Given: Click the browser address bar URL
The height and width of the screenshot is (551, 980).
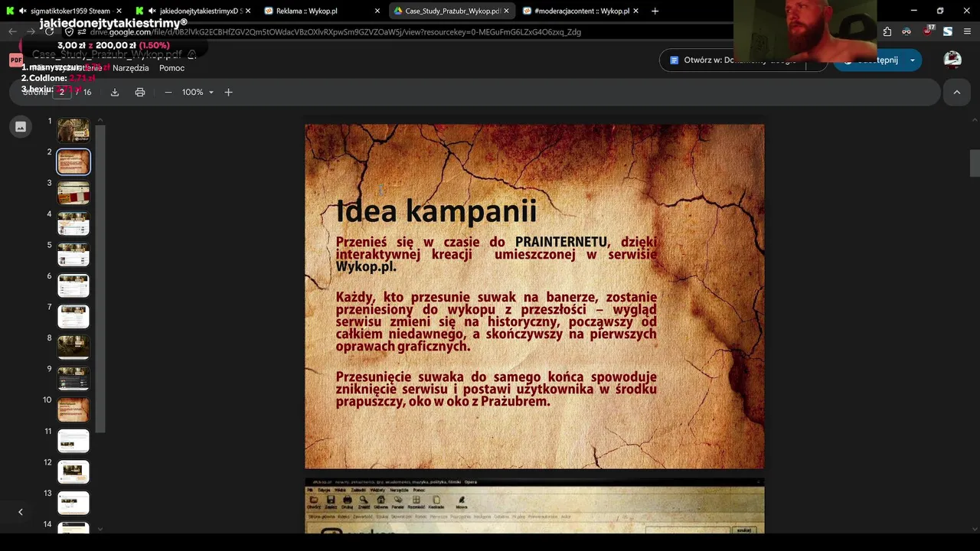Looking at the screenshot, I should tap(335, 32).
